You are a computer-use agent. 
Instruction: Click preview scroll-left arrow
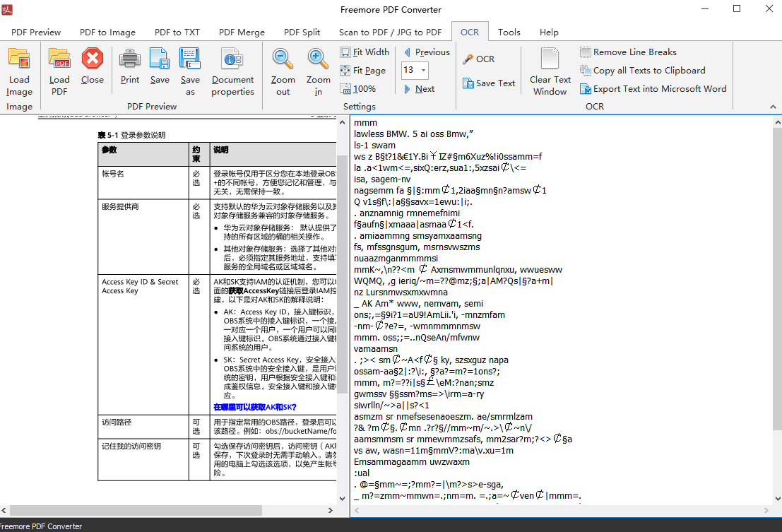click(4, 511)
